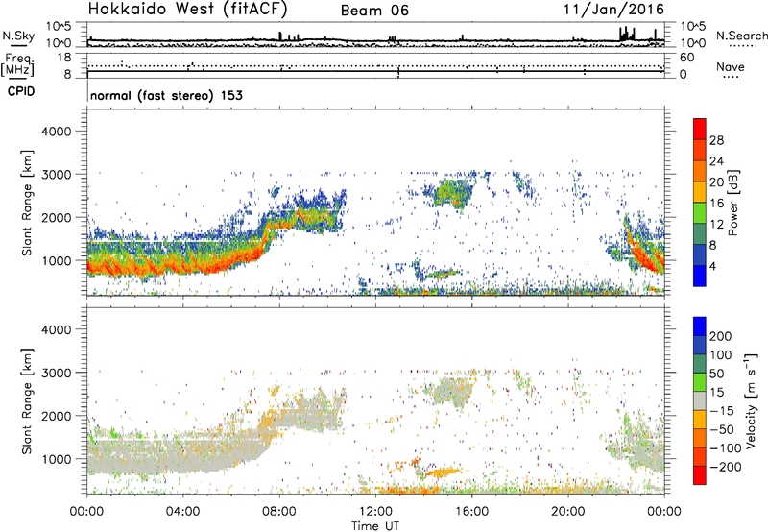Click the '4' value on the Power scale
The image size is (768, 532).
712,266
